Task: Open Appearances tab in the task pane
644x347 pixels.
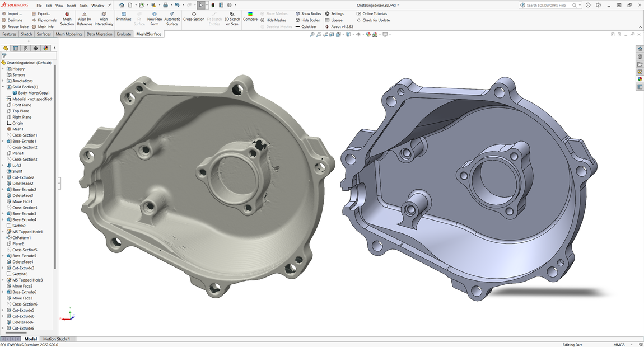Action: click(x=640, y=79)
